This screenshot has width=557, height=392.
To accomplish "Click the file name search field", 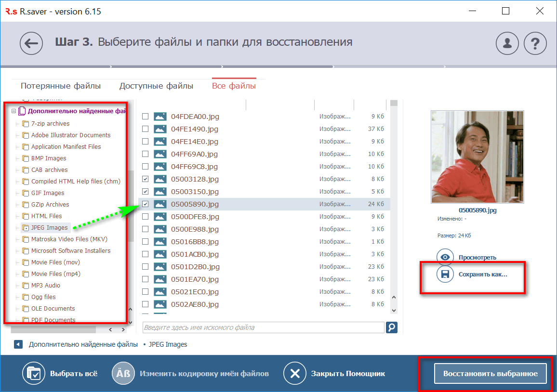I will coord(263,327).
